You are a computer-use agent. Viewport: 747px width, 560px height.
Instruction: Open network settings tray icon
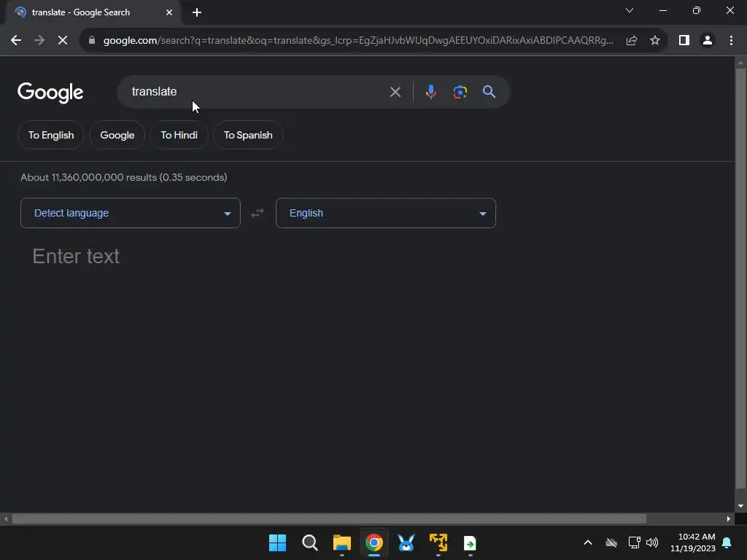634,542
